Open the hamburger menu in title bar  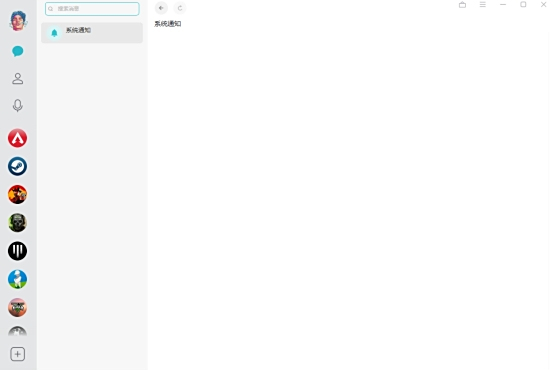pos(483,5)
